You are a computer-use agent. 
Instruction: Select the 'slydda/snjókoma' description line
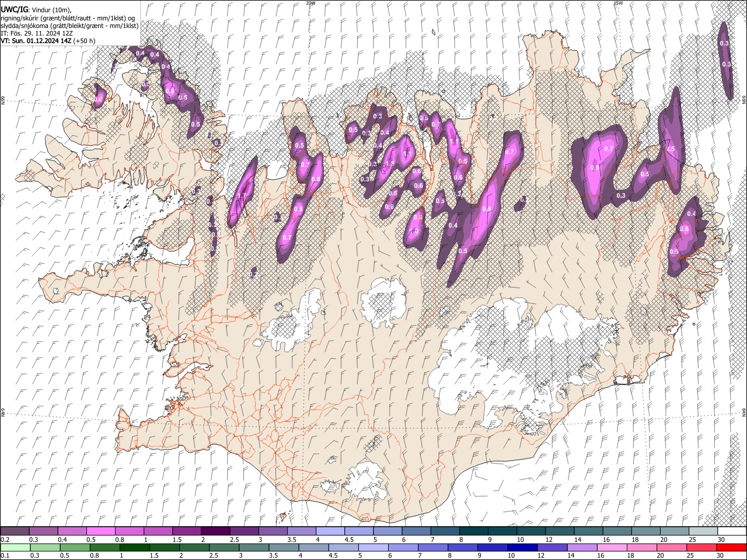pyautogui.click(x=70, y=26)
